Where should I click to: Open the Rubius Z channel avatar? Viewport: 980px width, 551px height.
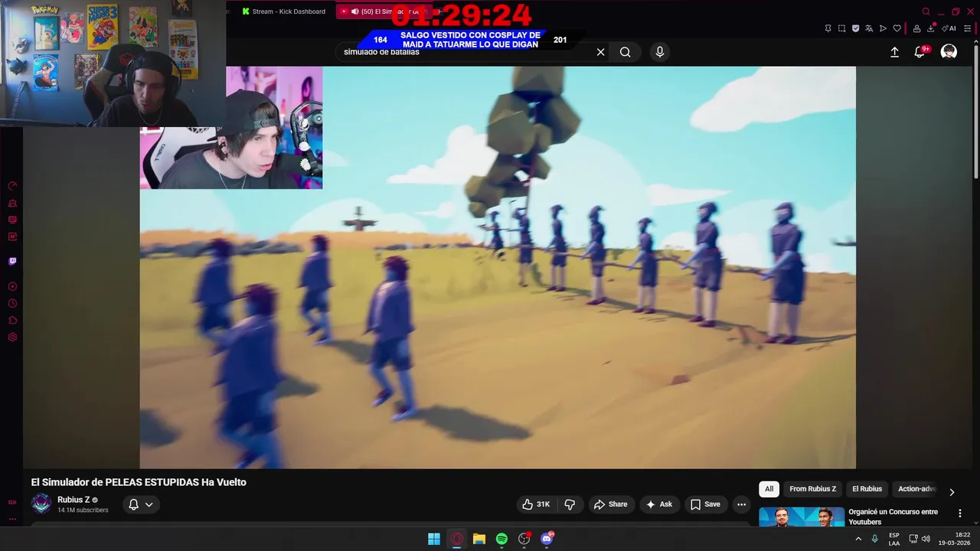pyautogui.click(x=41, y=504)
